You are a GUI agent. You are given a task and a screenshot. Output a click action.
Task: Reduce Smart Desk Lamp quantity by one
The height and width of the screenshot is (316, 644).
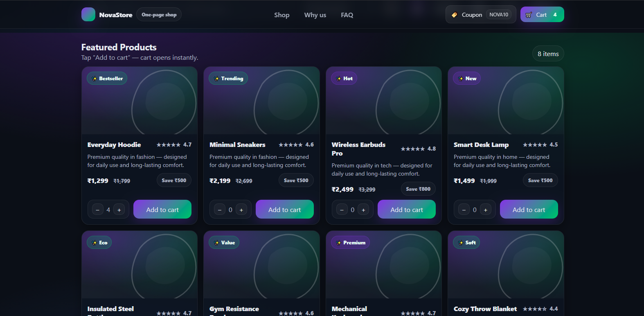pyautogui.click(x=464, y=210)
